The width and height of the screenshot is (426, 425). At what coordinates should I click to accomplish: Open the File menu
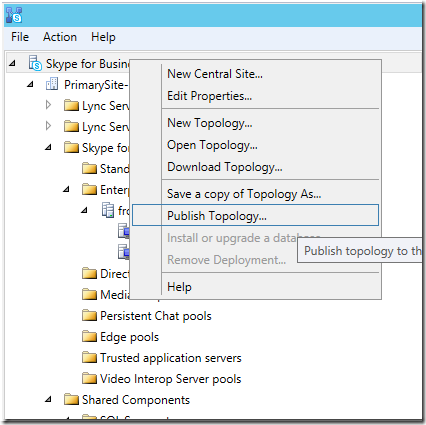click(x=20, y=37)
